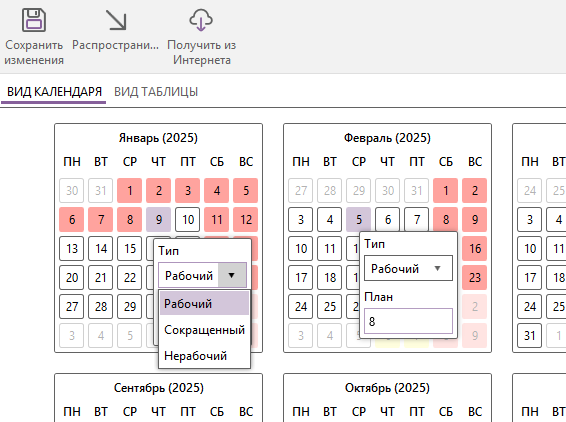Click January 29 day cell

click(x=130, y=306)
